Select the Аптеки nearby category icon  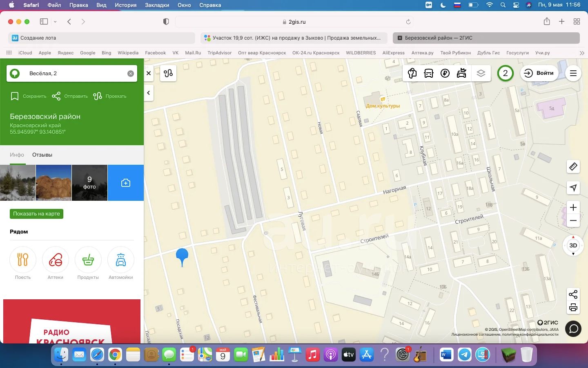point(56,260)
